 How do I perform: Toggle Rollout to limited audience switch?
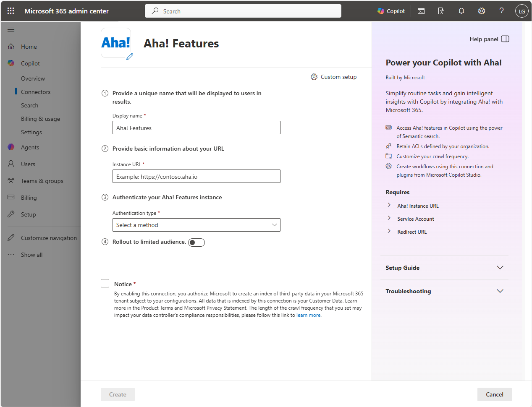click(197, 243)
